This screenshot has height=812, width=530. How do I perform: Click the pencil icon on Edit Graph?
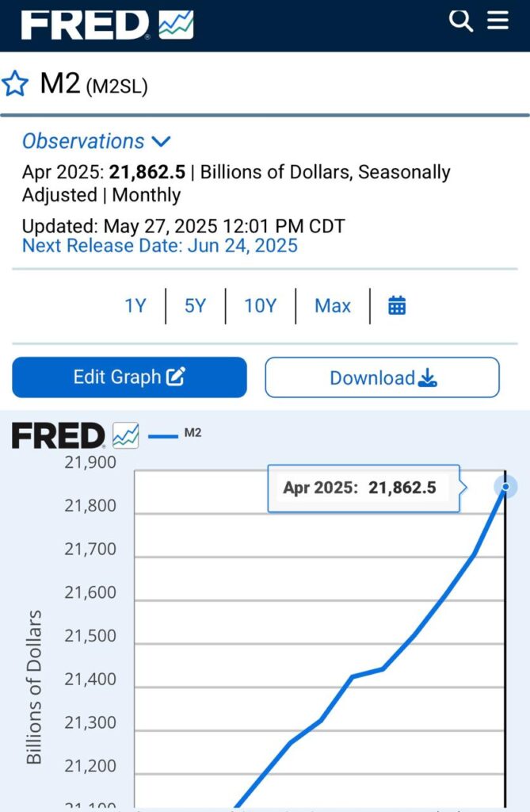tap(176, 377)
